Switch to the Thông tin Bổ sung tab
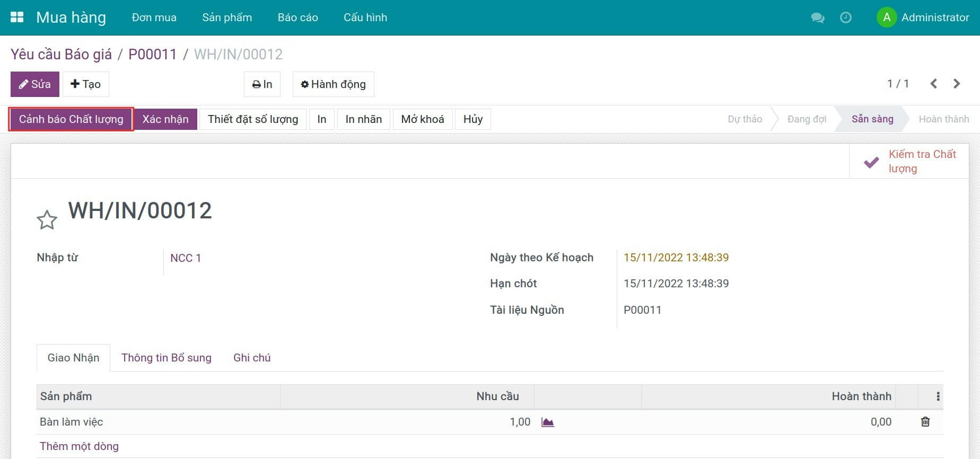This screenshot has height=459, width=980. coord(166,358)
